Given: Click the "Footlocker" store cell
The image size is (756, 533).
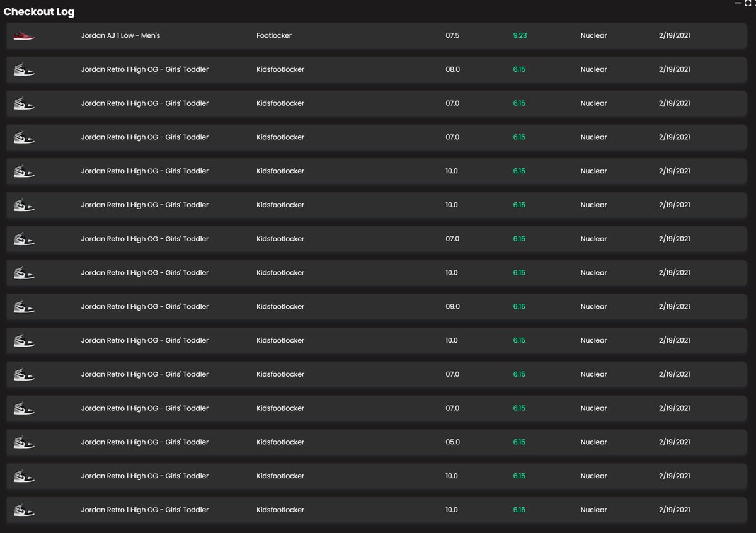Looking at the screenshot, I should coord(274,36).
